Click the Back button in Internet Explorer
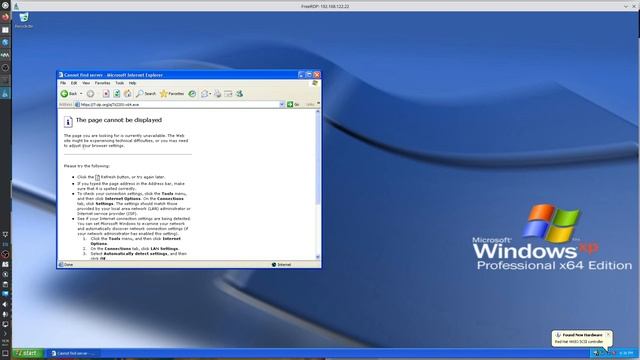This screenshot has height=360, width=640. (69, 93)
